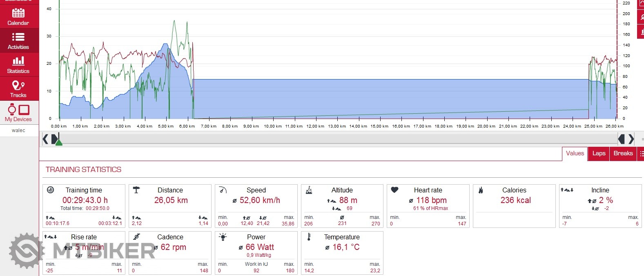Go to the Activities list
Viewport: 644px width, 276px height.
pos(18,40)
